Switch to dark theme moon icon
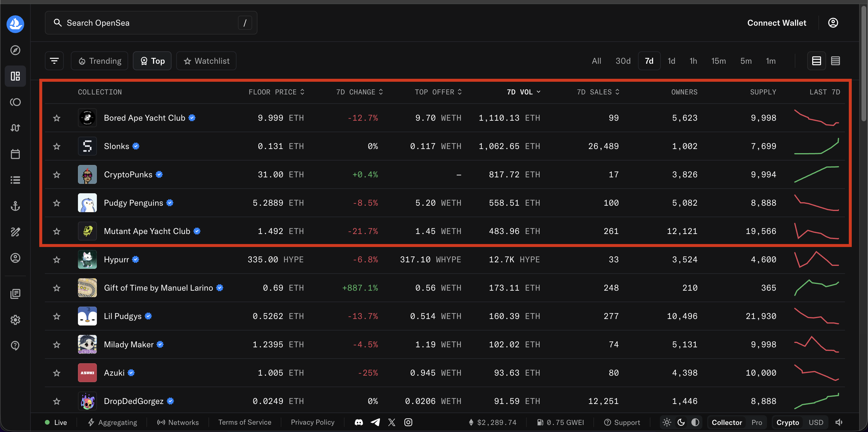Screen dimensions: 868x432 [681, 422]
